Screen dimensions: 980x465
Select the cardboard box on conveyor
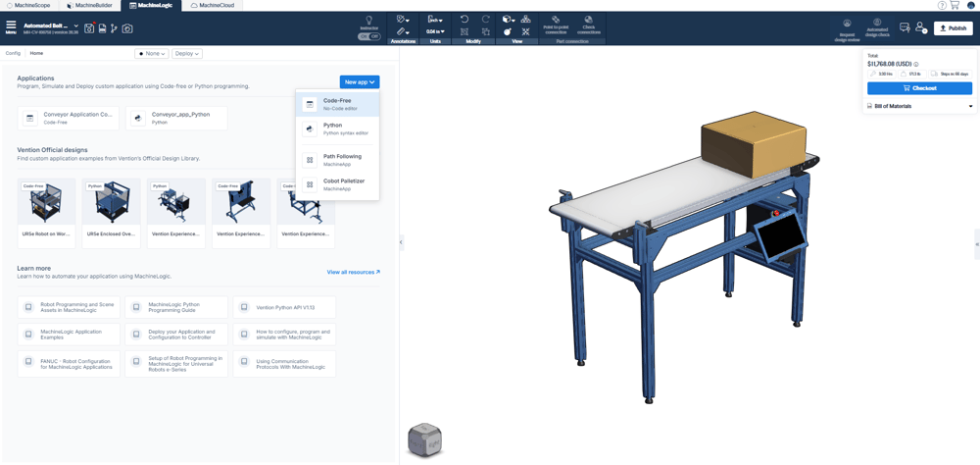coord(753,144)
